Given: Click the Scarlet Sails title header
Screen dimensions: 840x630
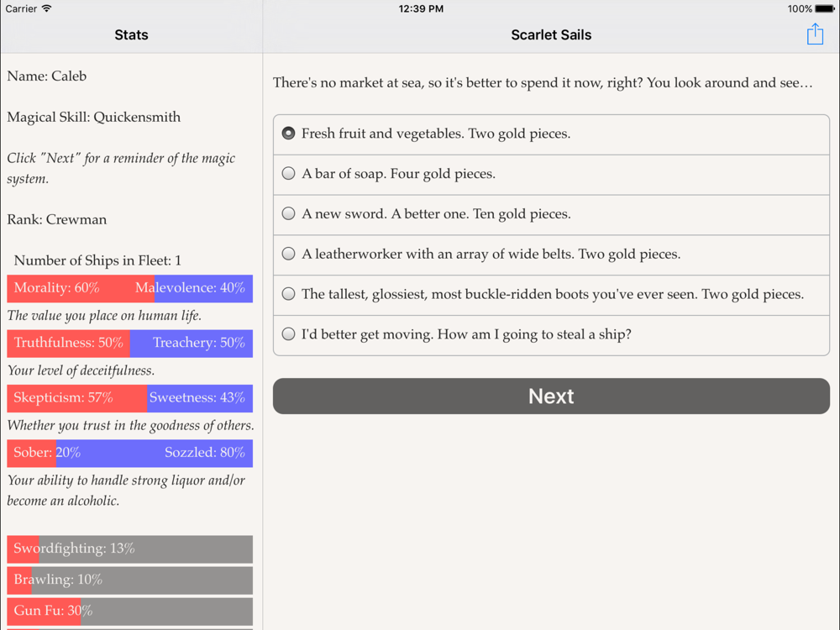Looking at the screenshot, I should point(551,34).
